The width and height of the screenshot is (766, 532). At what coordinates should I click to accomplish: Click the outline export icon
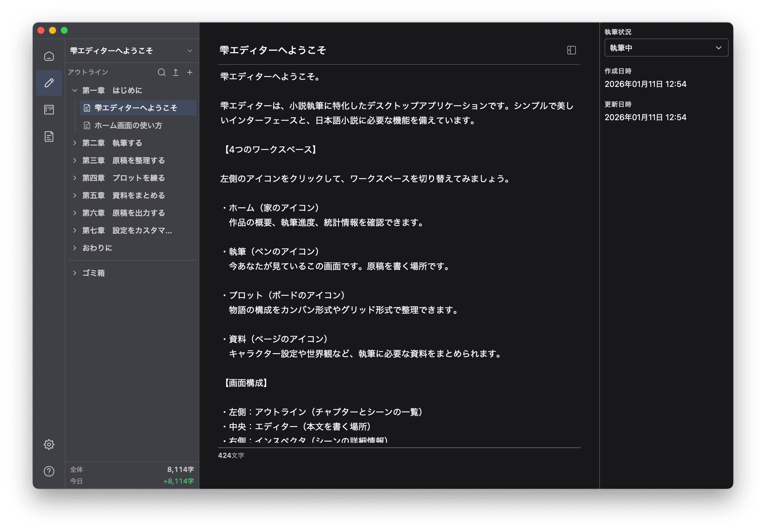(x=176, y=72)
